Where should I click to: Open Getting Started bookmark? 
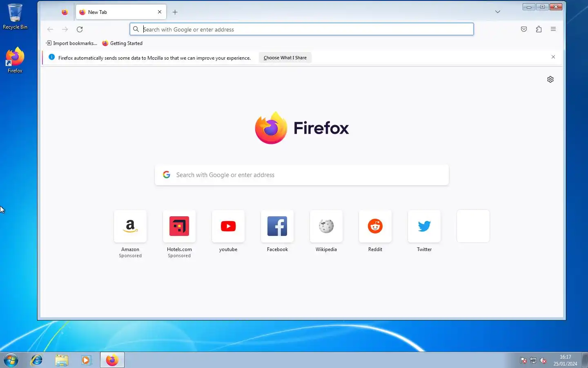[122, 43]
